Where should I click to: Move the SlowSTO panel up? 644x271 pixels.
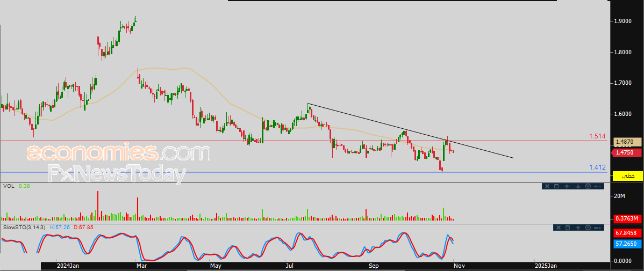coord(578,228)
